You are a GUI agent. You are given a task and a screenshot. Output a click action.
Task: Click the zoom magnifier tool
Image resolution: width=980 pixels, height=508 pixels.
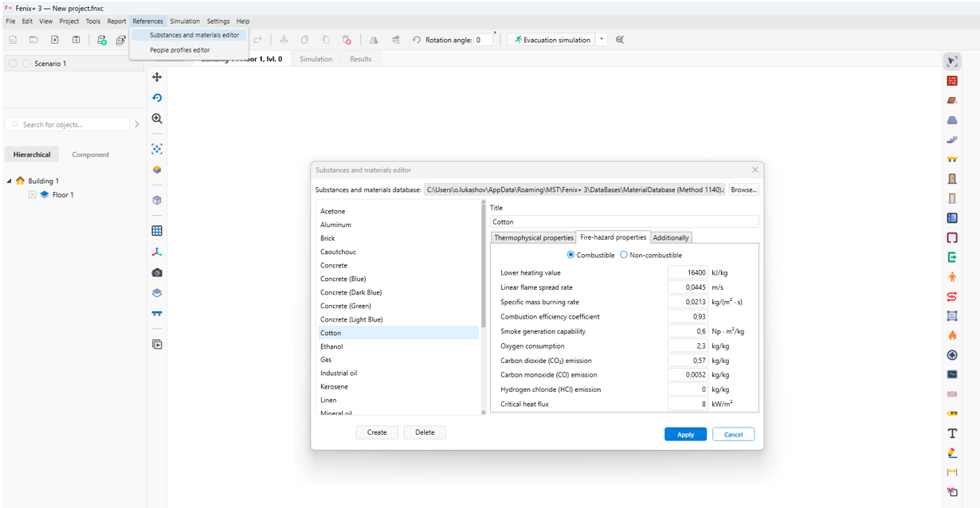(157, 119)
